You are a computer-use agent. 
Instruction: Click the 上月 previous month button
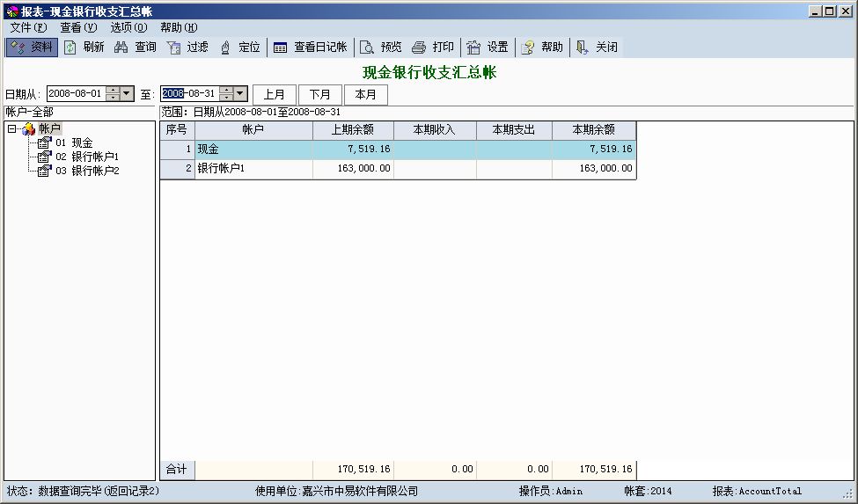click(275, 94)
